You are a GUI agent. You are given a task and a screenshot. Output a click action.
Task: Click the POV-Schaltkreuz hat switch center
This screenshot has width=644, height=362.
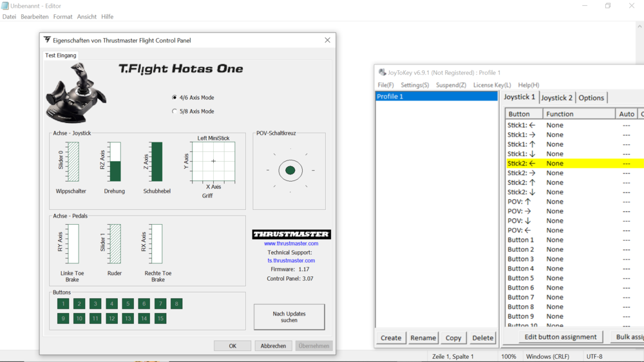click(290, 170)
